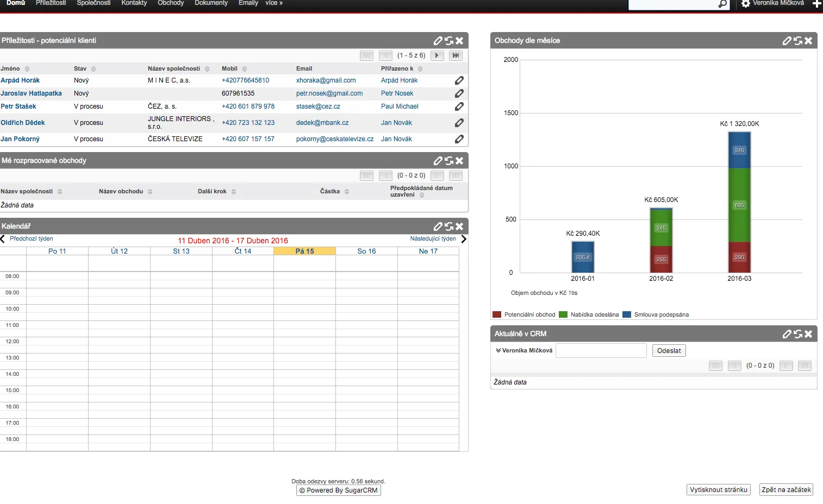Edit the Mé rozpracované obchody dashlet
Viewport: 823px width, 504px height.
(x=438, y=161)
